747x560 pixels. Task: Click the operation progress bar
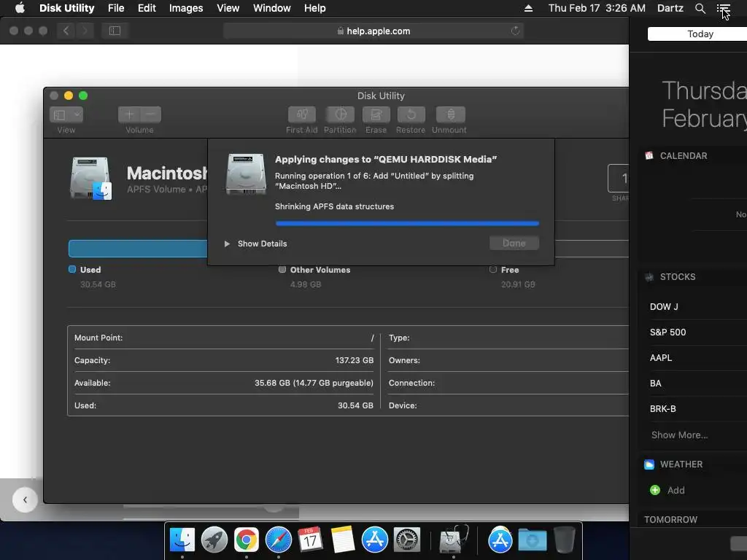[407, 223]
